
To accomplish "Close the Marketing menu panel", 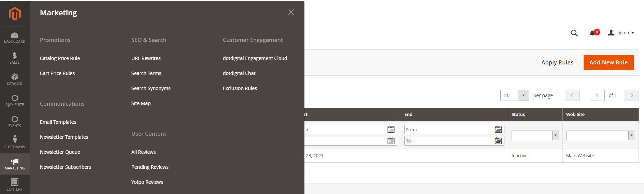I will 291,12.
